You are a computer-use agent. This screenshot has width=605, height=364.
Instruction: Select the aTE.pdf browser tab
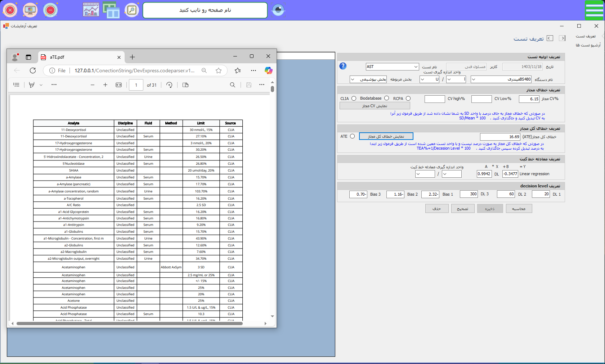81,57
